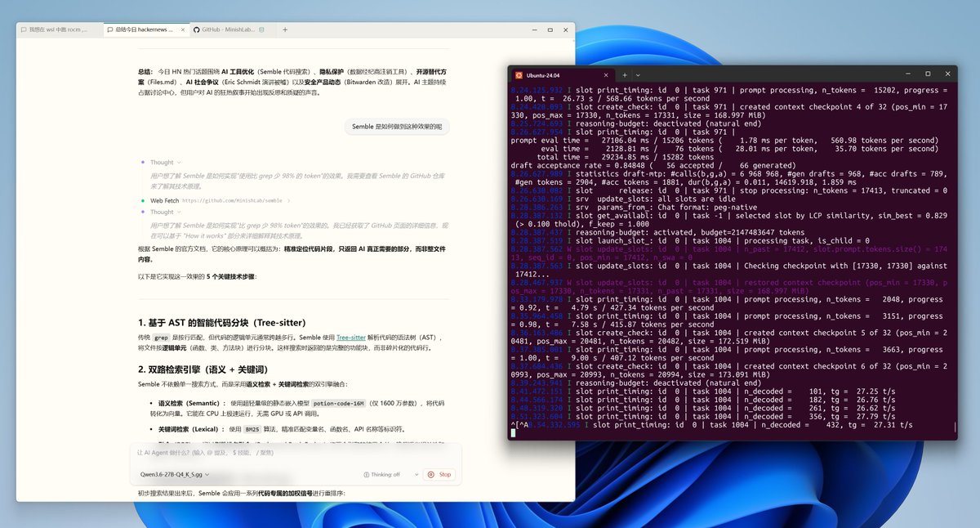Follow the Tree-sitter hyperlink
This screenshot has height=528, width=980.
click(350, 337)
